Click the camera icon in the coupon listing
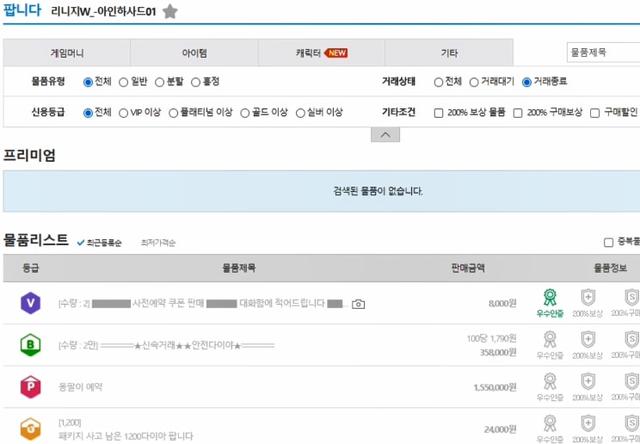This screenshot has width=640, height=444. [x=358, y=304]
